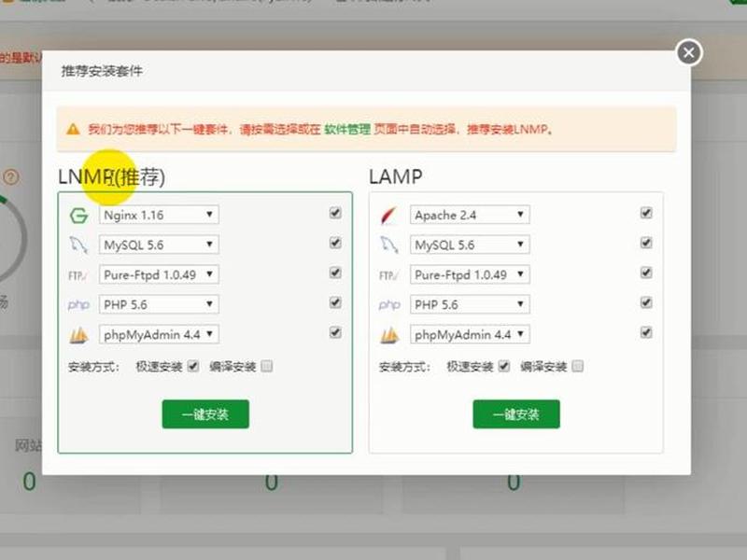Screen dimensions: 747x560
Task: Click the FTP icon in LNMP panel
Action: 78,275
